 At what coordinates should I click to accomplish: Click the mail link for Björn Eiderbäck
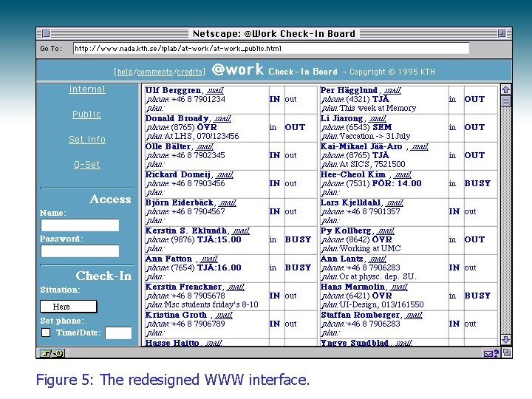[x=228, y=203]
